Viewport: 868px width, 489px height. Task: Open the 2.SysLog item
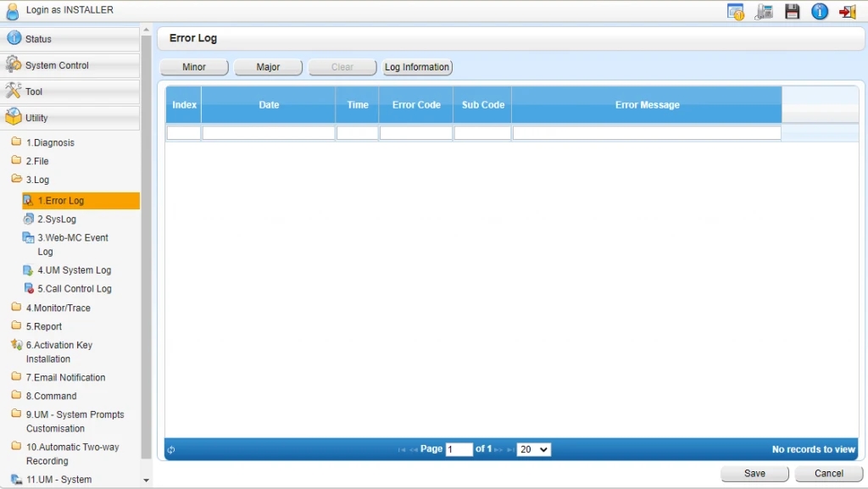[56, 219]
